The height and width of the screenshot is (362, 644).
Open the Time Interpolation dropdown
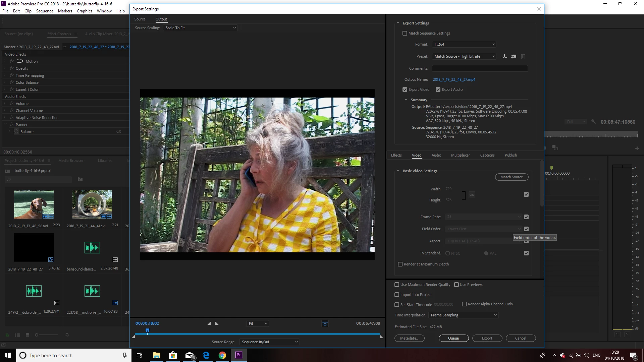[463, 315]
